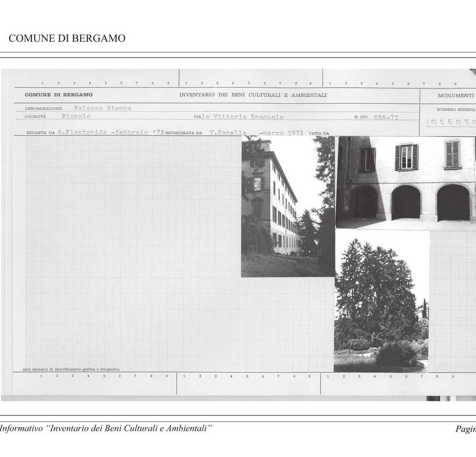Click the VISTA DA label
Image resolution: width=476 pixels, height=457 pixels.
coord(319,133)
